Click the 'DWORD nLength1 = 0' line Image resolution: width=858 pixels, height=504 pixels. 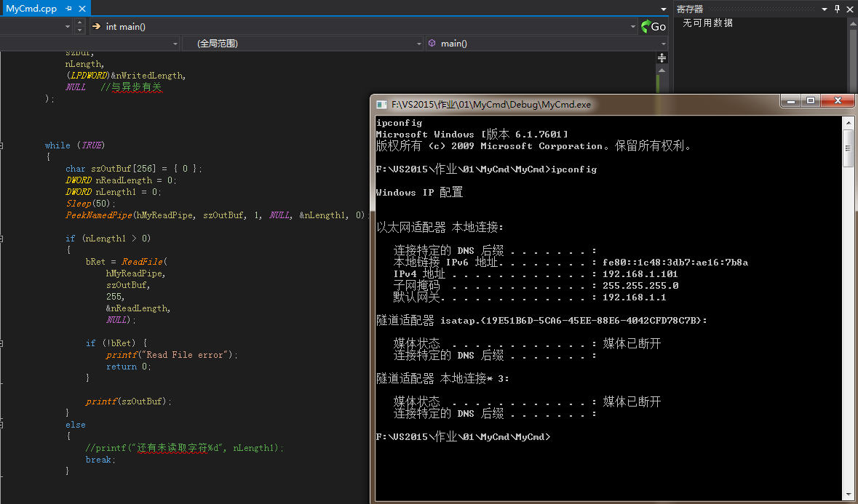pos(114,192)
